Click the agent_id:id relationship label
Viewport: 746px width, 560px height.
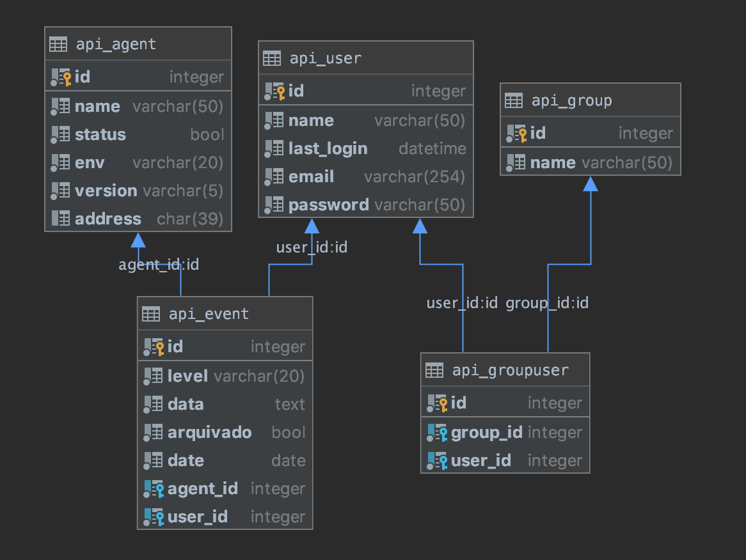point(159,265)
